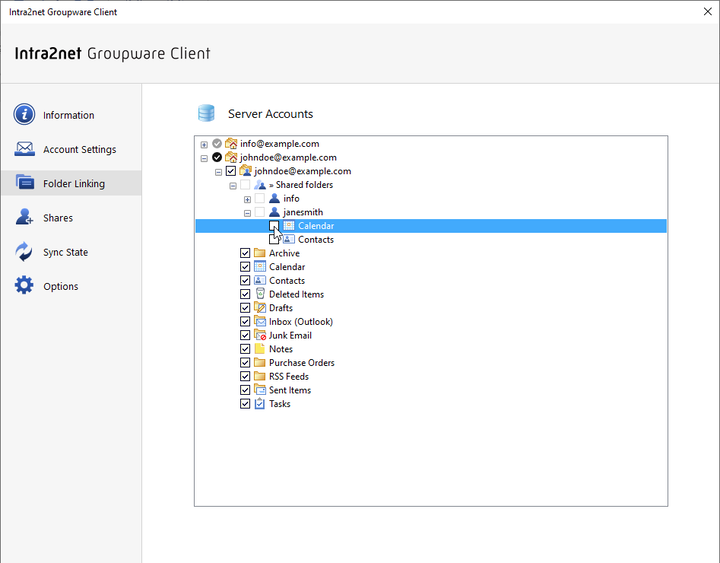This screenshot has height=563, width=720.
Task: Uncheck the Drafts checkbox
Action: [x=245, y=308]
